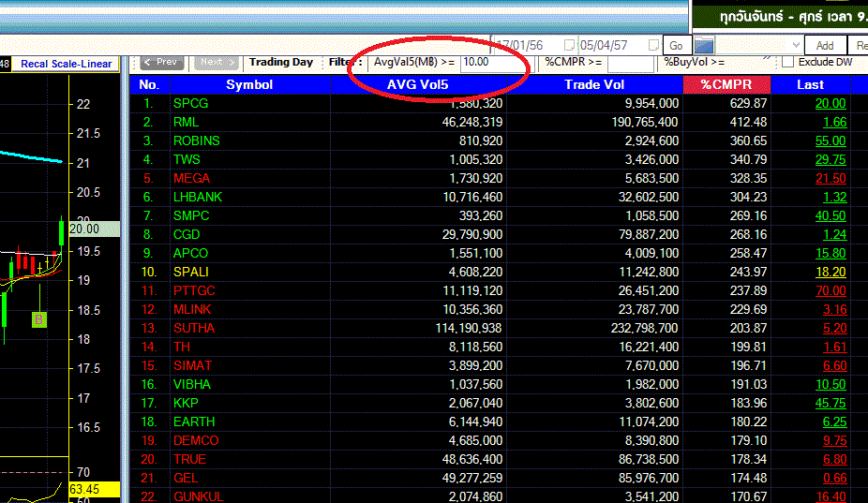Open the PTTGC last price 70.00 link

tap(831, 291)
